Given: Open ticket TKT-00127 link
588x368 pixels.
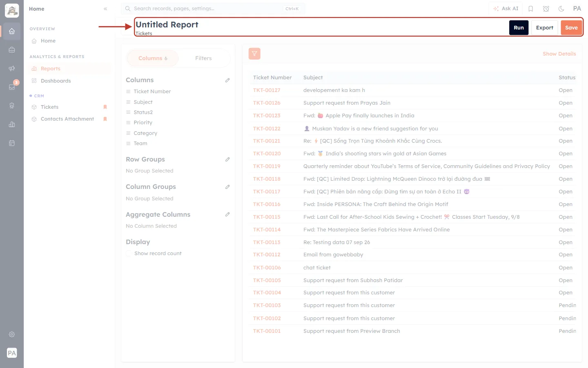Looking at the screenshot, I should [x=267, y=90].
